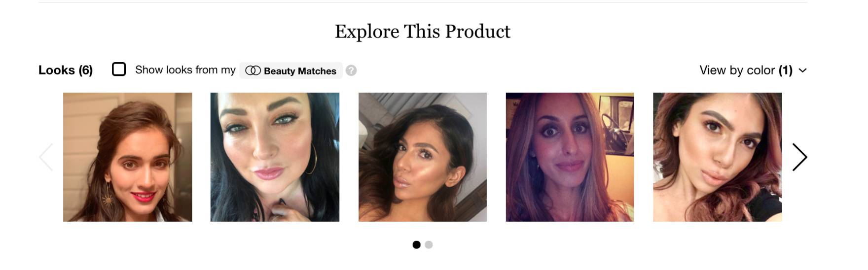Click the Explore This Product title

[x=423, y=32]
